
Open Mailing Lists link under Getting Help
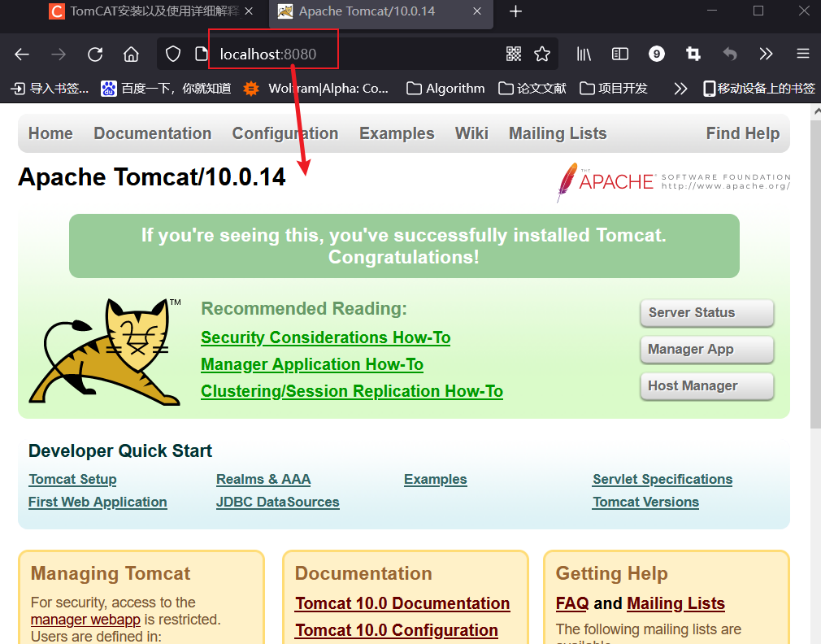(x=675, y=603)
